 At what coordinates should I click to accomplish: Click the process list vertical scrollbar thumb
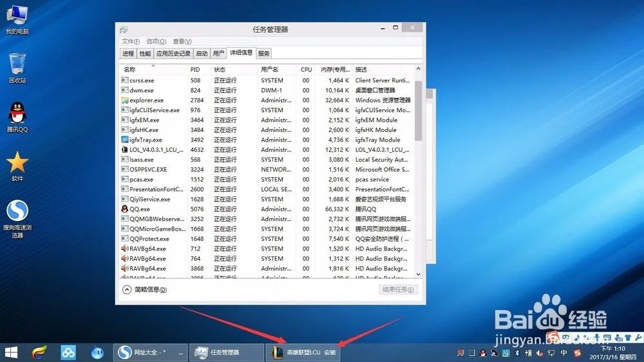tap(418, 111)
